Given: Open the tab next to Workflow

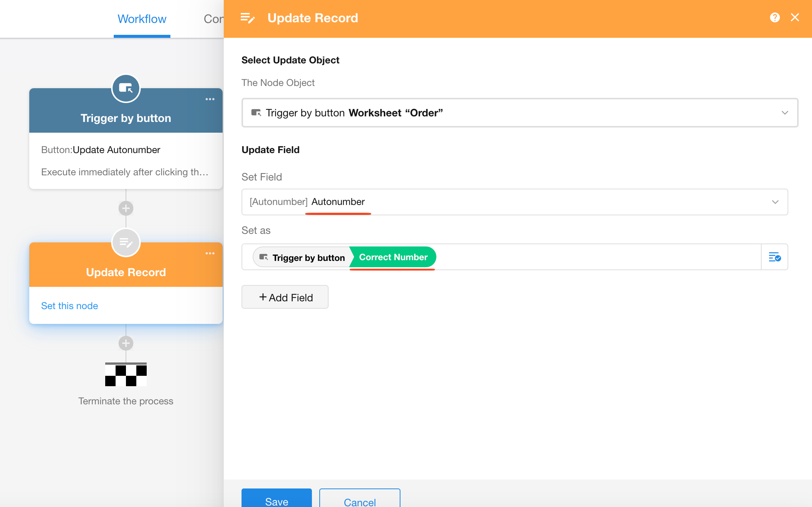Looking at the screenshot, I should pos(213,19).
